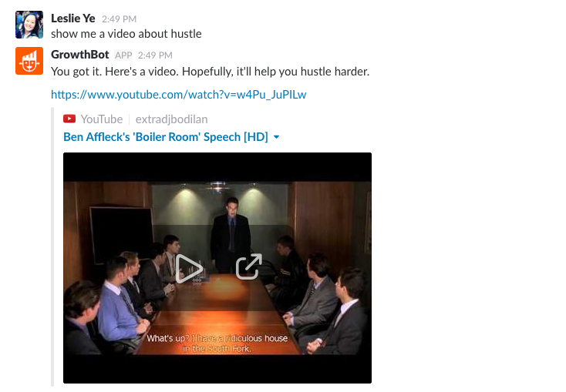Select the GrowthBot sender name
The height and width of the screenshot is (392, 566).
click(79, 55)
